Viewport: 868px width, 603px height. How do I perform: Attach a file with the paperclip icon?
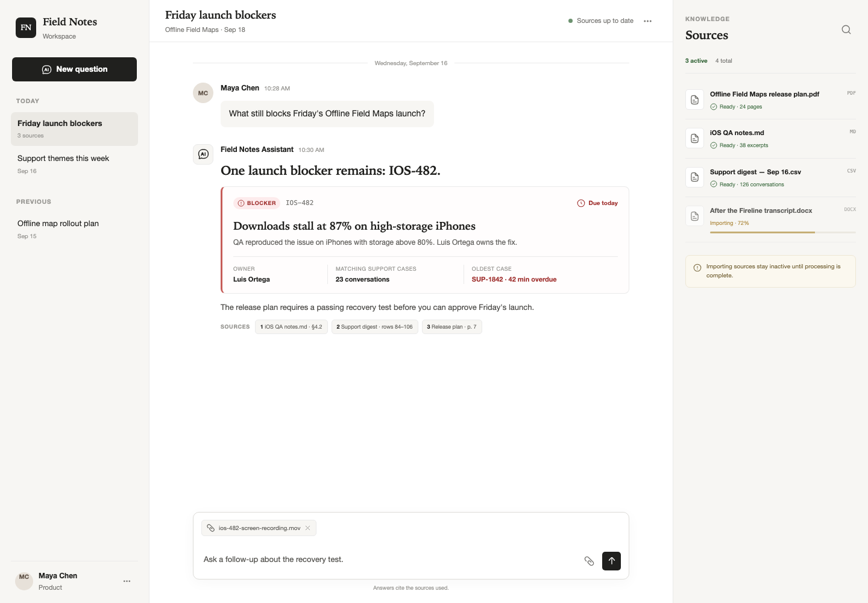point(590,561)
